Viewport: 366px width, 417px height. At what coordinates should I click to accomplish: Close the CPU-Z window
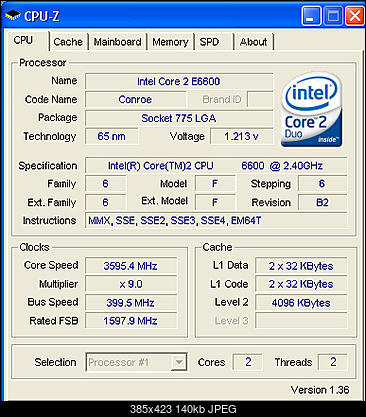point(355,16)
